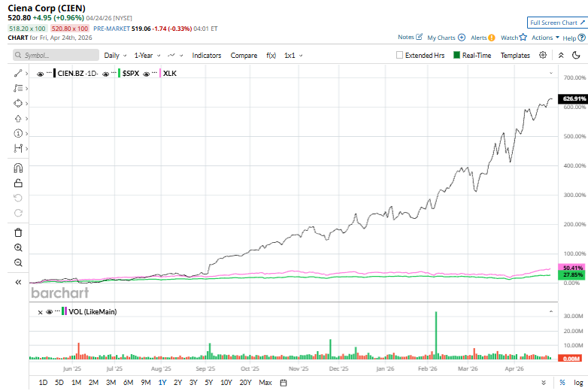Open the f(x) expressions menu

[271, 55]
